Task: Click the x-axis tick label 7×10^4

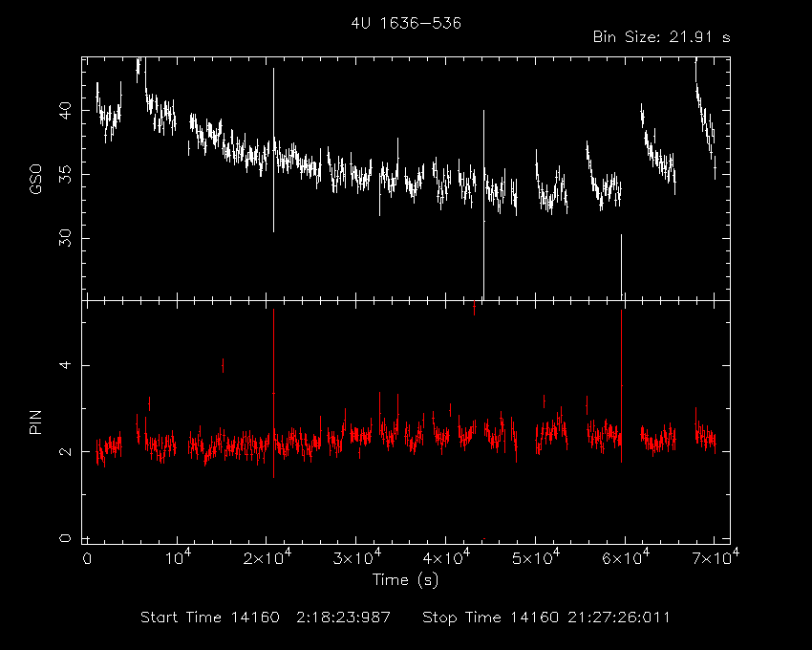Action: pyautogui.click(x=715, y=557)
